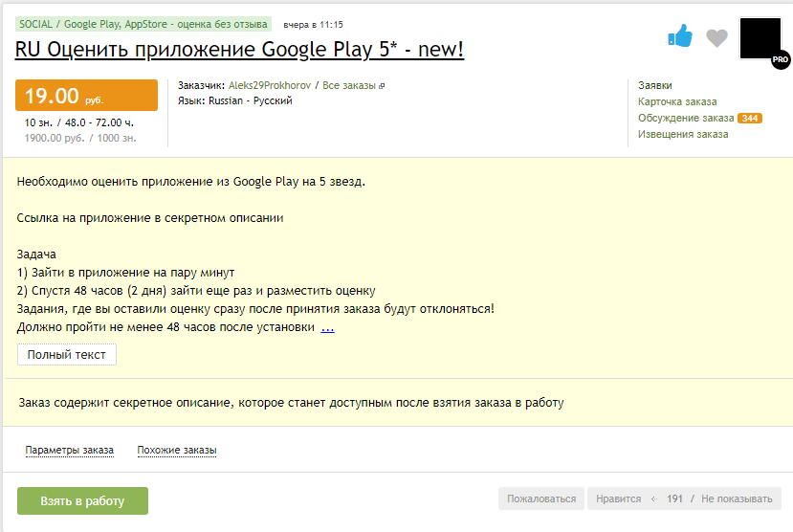This screenshot has height=532, width=793.
Task: Open order title RU Оценить приложение Google Play
Action: point(239,50)
